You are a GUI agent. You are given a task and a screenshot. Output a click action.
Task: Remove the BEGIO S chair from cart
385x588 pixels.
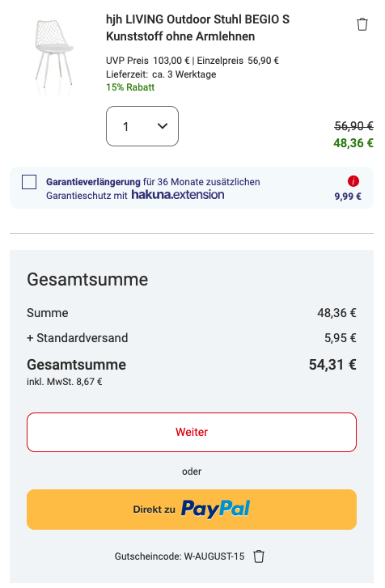[362, 24]
